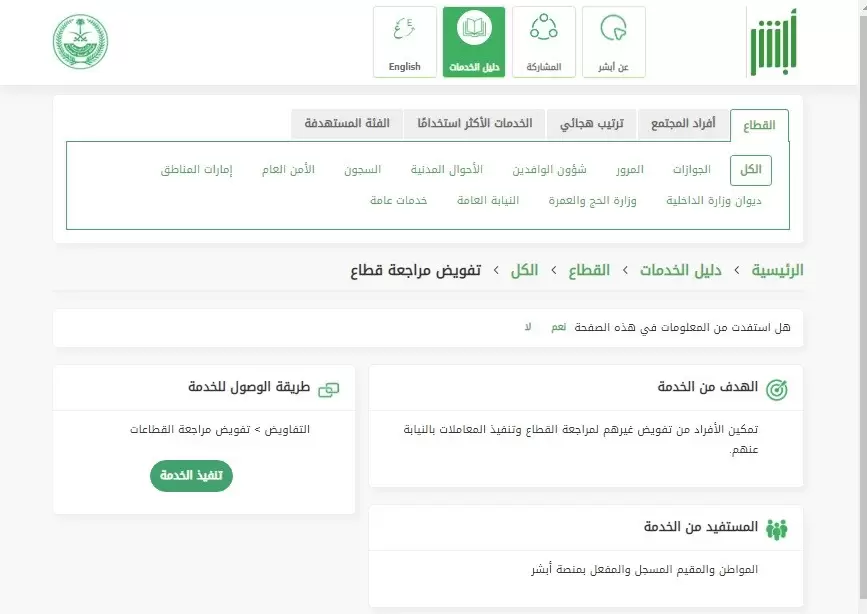Answer نعم to the page feedback question
867x614 pixels.
(x=558, y=327)
